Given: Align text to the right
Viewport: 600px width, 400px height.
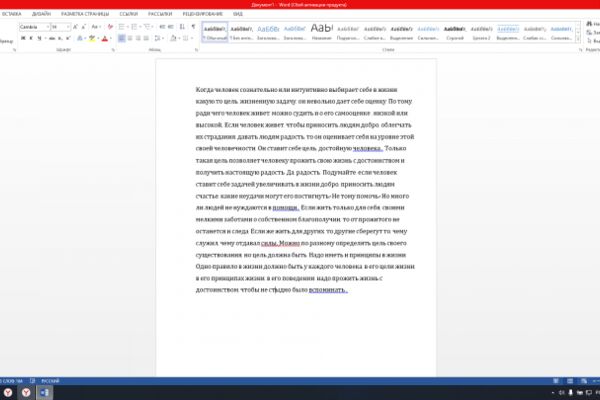Looking at the screenshot, I should [x=138, y=38].
